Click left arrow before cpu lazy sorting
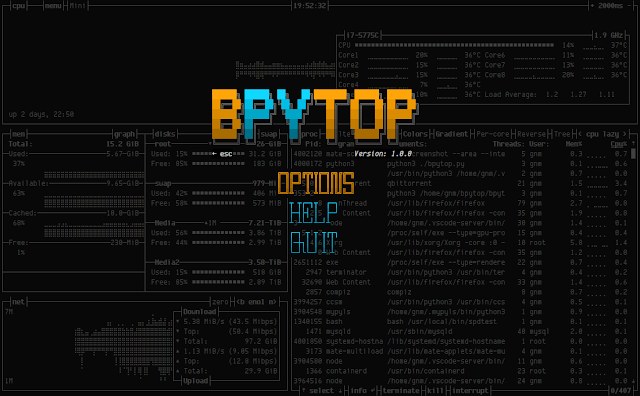Image resolution: width=640 pixels, height=396 pixels. (580, 134)
